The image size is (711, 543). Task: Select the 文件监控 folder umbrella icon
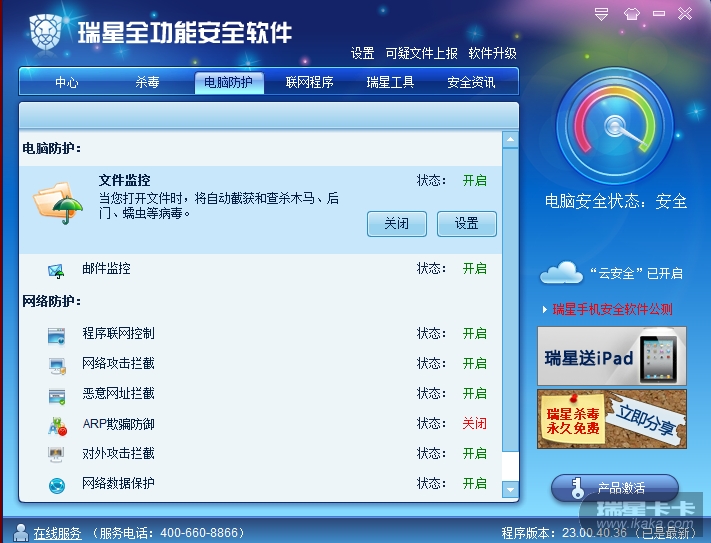click(x=58, y=203)
